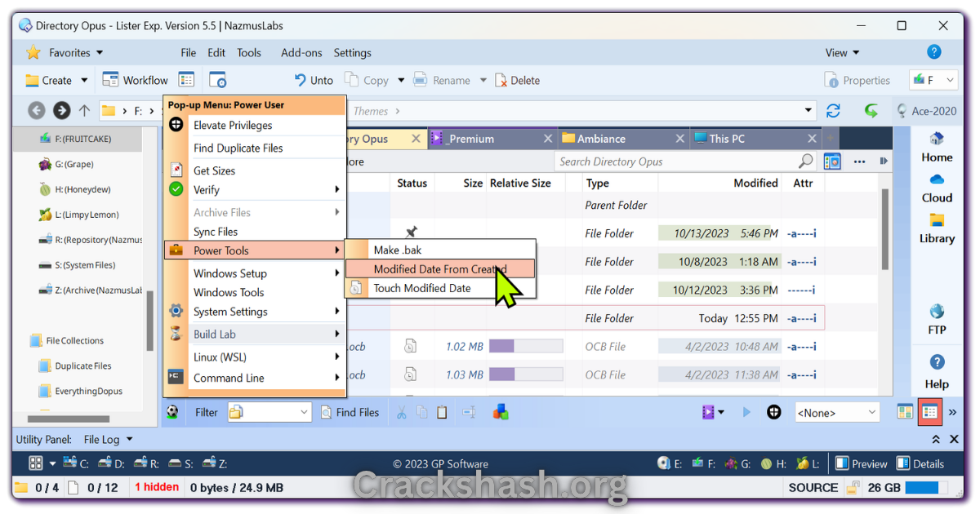
Task: Open the Windows Setup submenu
Action: coord(255,273)
